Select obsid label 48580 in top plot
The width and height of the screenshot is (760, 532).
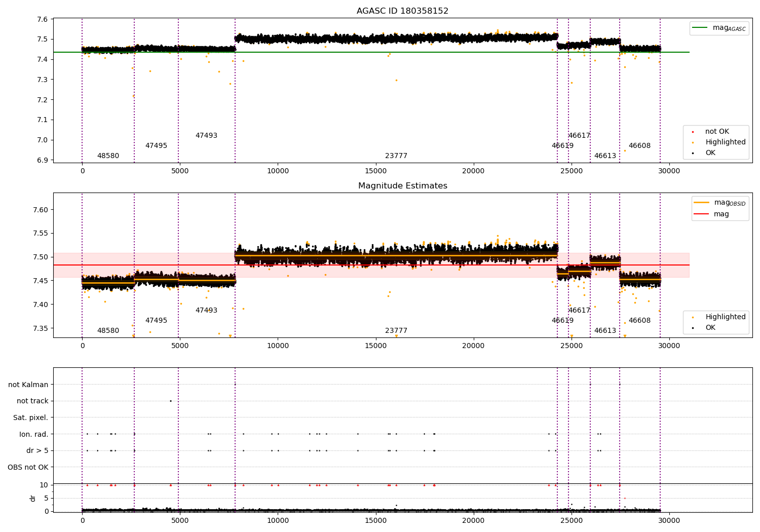pyautogui.click(x=108, y=156)
